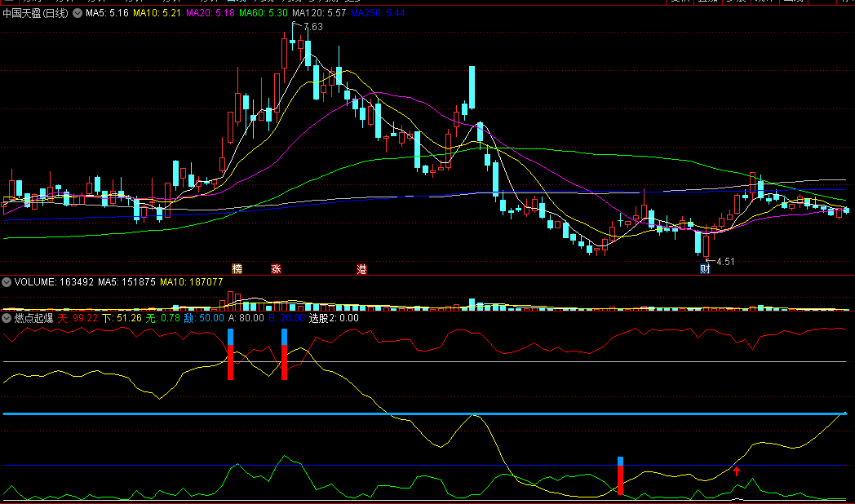
Task: Click the 财 financial report marker
Action: (x=704, y=268)
